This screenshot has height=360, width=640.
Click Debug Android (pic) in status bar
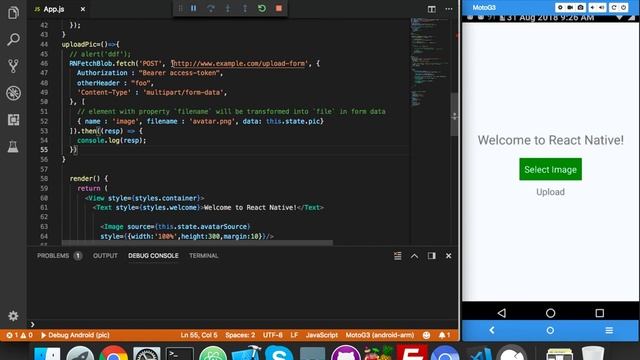(75, 335)
